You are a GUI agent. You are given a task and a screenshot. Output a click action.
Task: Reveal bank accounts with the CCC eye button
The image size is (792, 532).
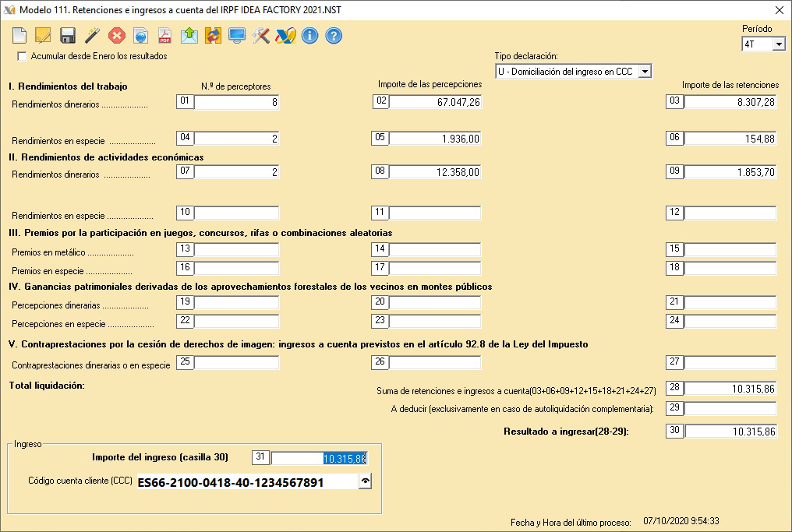tap(365, 481)
